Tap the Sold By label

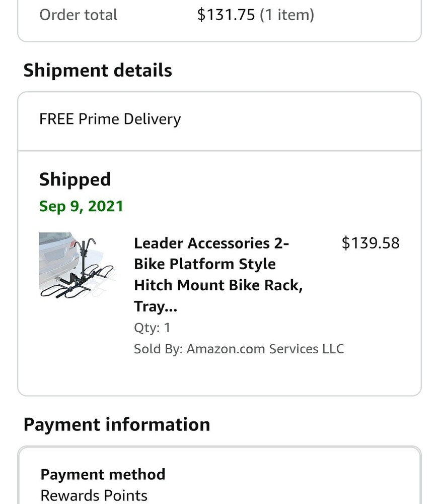pos(158,349)
